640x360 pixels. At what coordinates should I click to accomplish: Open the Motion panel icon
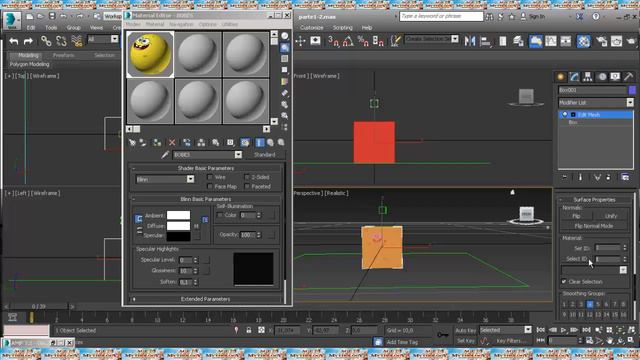tap(602, 77)
